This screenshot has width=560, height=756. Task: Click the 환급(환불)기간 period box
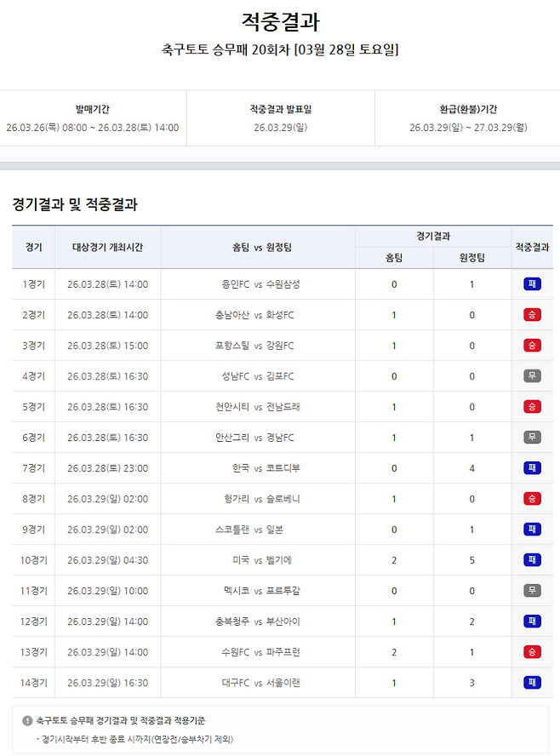pyautogui.click(x=467, y=119)
